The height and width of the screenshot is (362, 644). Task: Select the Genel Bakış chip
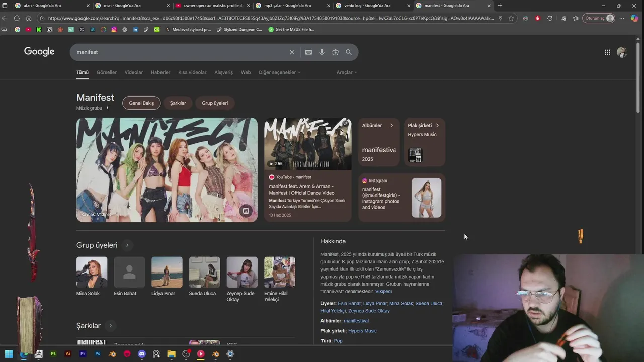click(x=141, y=103)
